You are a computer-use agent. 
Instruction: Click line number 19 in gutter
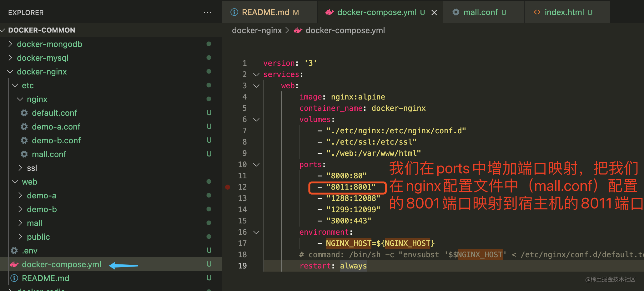(x=242, y=266)
